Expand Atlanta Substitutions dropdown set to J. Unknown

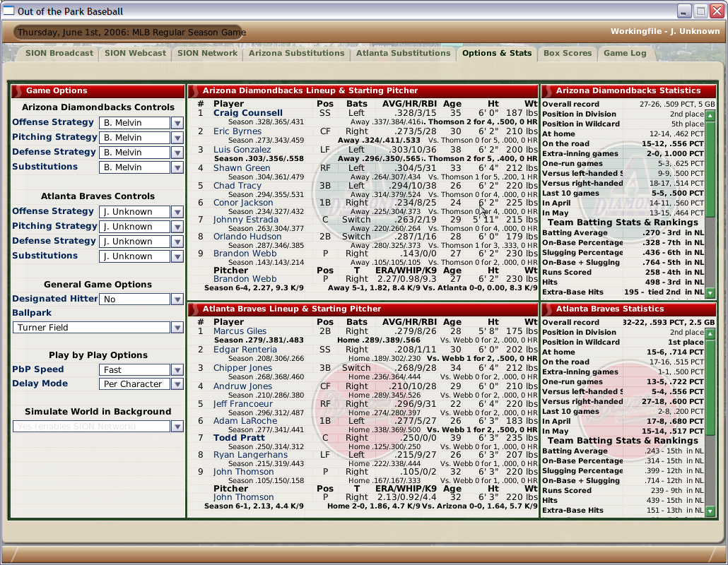tap(141, 256)
